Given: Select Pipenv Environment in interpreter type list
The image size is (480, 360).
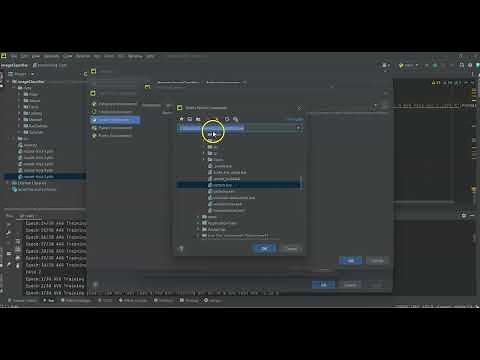Looking at the screenshot, I should click(115, 128).
